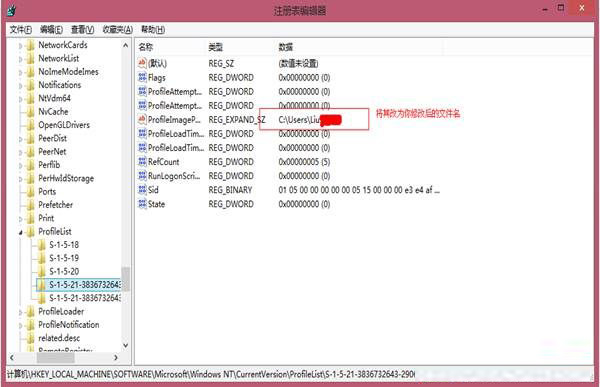The image size is (600, 387).
Task: Sort by the 数据 column header
Action: pyautogui.click(x=285, y=47)
